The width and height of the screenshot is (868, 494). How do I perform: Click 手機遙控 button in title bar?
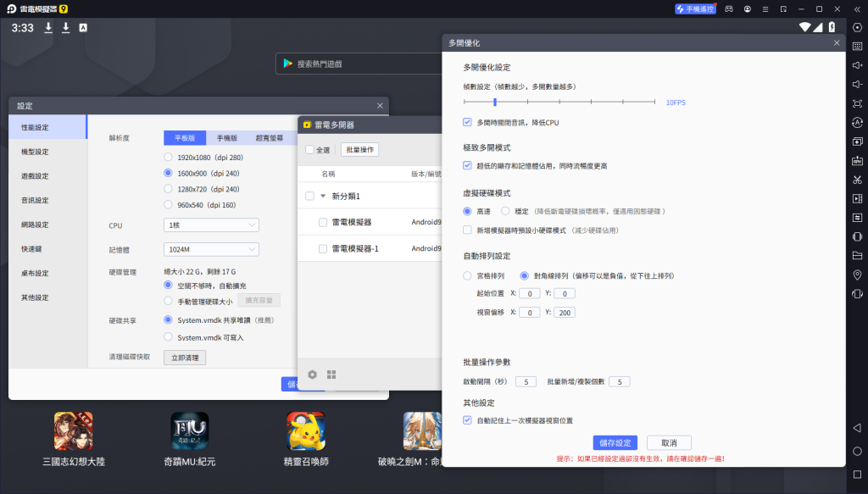(695, 8)
